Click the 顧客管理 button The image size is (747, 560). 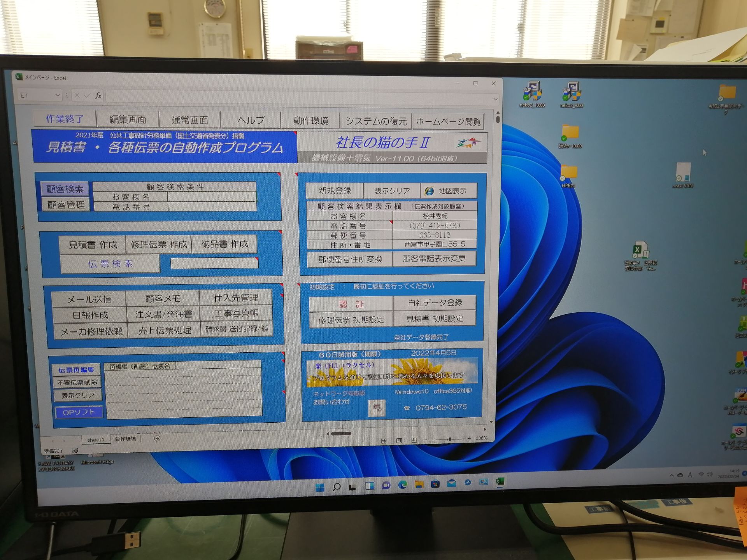pyautogui.click(x=66, y=205)
